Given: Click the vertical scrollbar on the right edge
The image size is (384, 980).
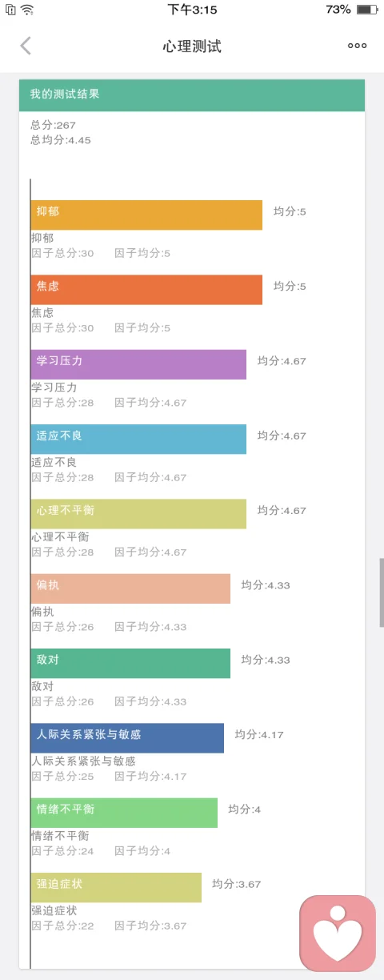Looking at the screenshot, I should [x=382, y=592].
